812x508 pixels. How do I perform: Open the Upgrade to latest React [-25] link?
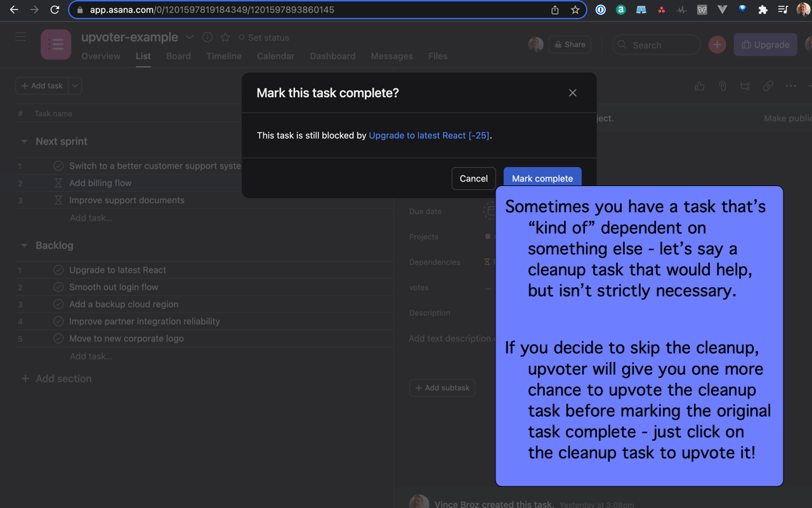[429, 135]
